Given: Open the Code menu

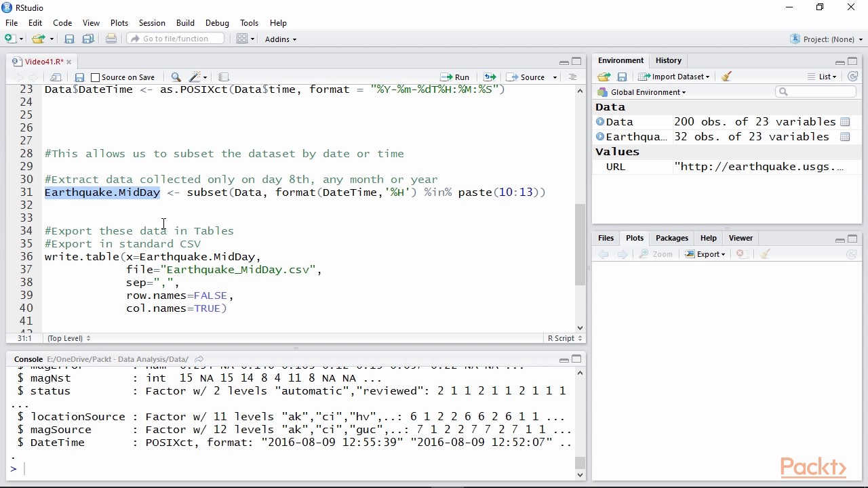Looking at the screenshot, I should (x=62, y=23).
